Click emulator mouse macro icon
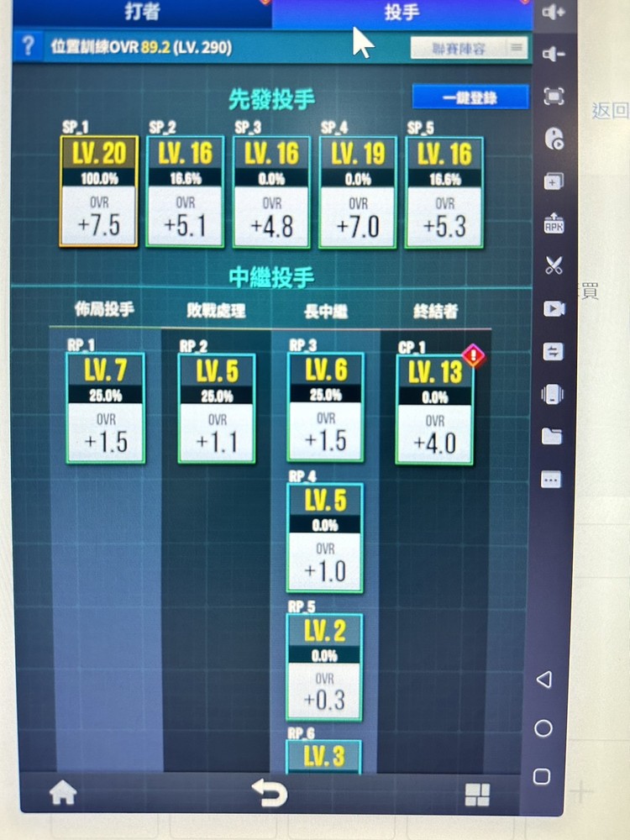The width and height of the screenshot is (630, 840). (x=554, y=139)
